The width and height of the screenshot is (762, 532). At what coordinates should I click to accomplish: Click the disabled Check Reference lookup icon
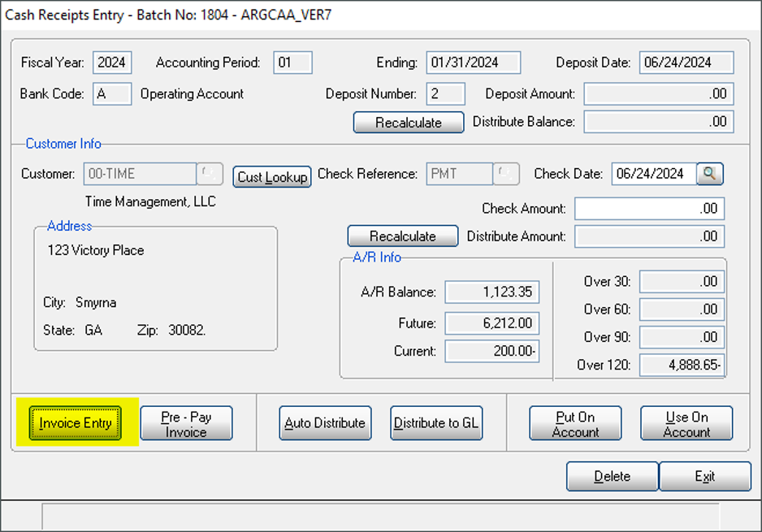(506, 174)
